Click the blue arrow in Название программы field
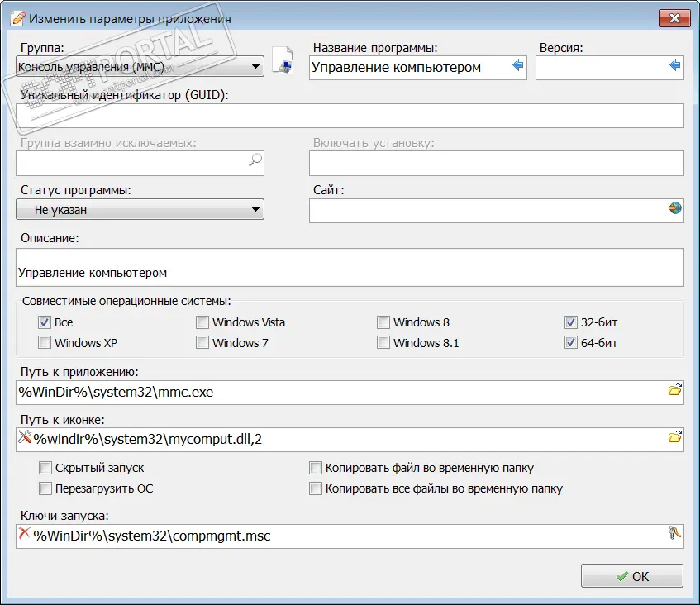 518,66
